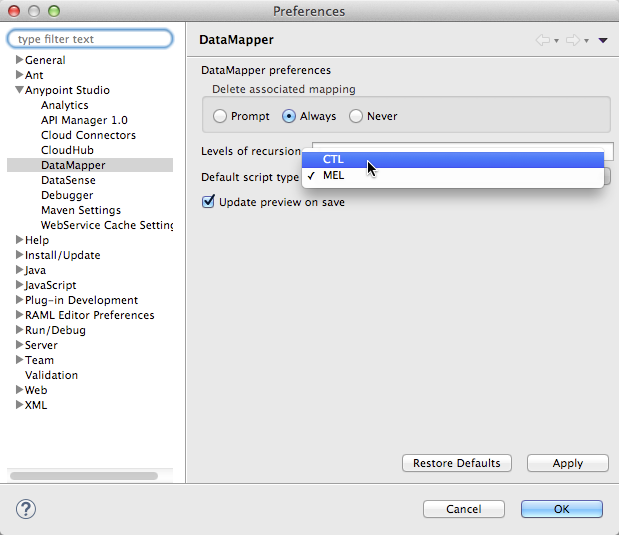The image size is (619, 535).
Task: Toggle Update preview on save checkbox
Action: (209, 202)
